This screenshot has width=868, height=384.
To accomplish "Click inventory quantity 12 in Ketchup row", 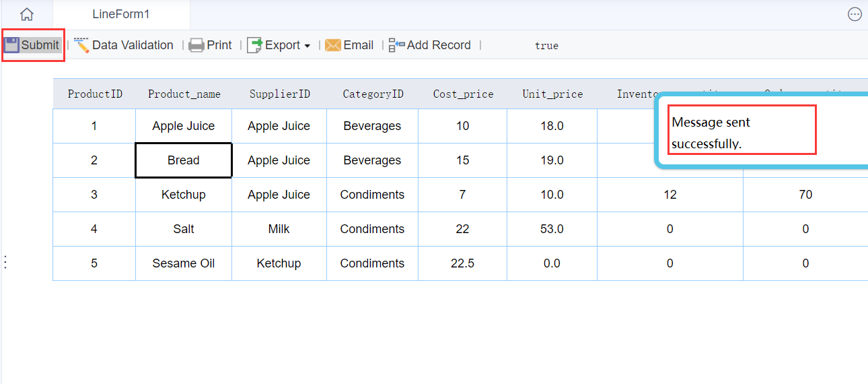I will 670,195.
